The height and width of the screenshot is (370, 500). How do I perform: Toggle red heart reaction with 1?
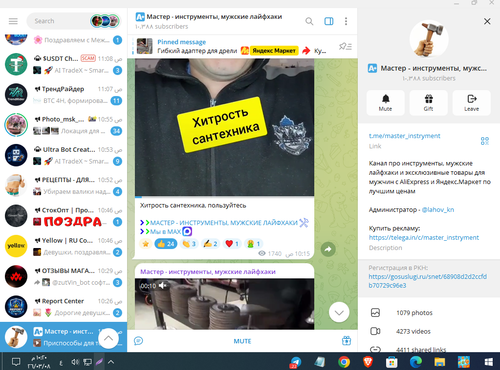coord(232,244)
